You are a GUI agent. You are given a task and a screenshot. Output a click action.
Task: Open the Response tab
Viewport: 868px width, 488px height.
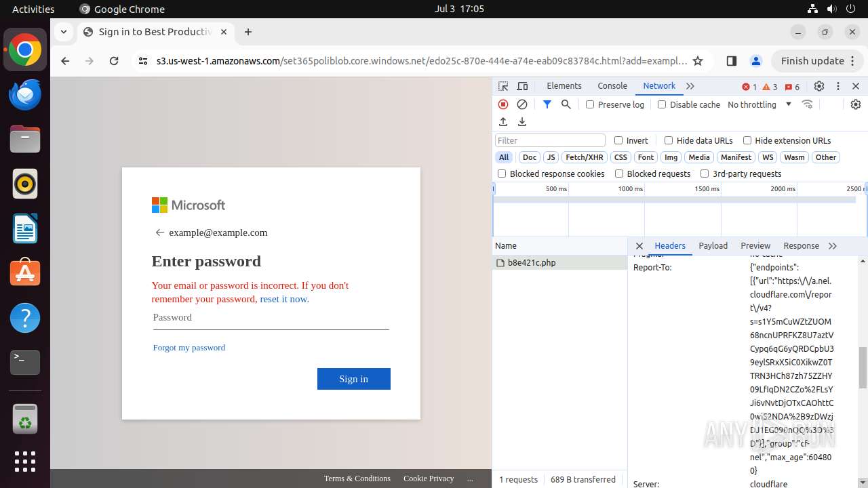(x=801, y=246)
